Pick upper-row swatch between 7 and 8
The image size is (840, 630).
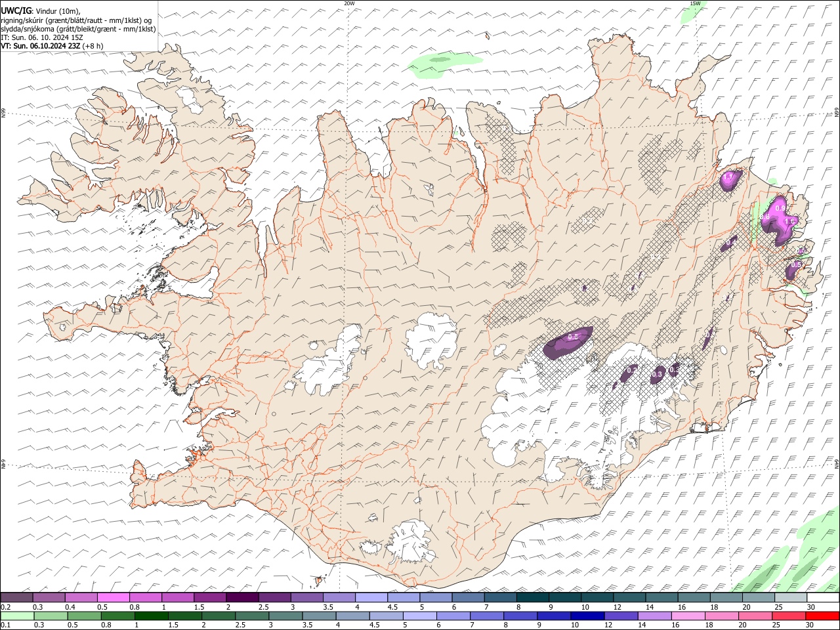499,597
